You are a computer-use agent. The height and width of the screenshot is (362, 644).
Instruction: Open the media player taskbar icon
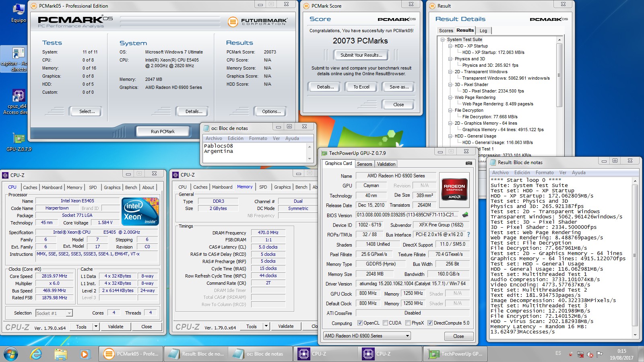pos(85,354)
